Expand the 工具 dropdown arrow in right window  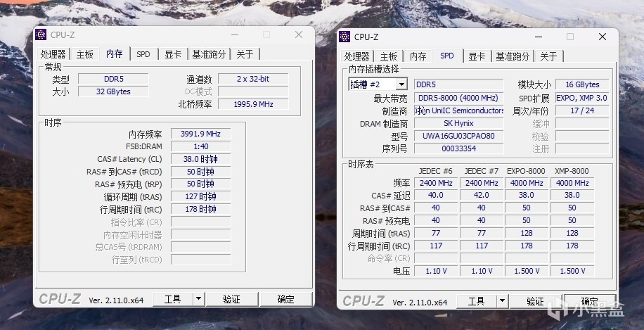(502, 301)
